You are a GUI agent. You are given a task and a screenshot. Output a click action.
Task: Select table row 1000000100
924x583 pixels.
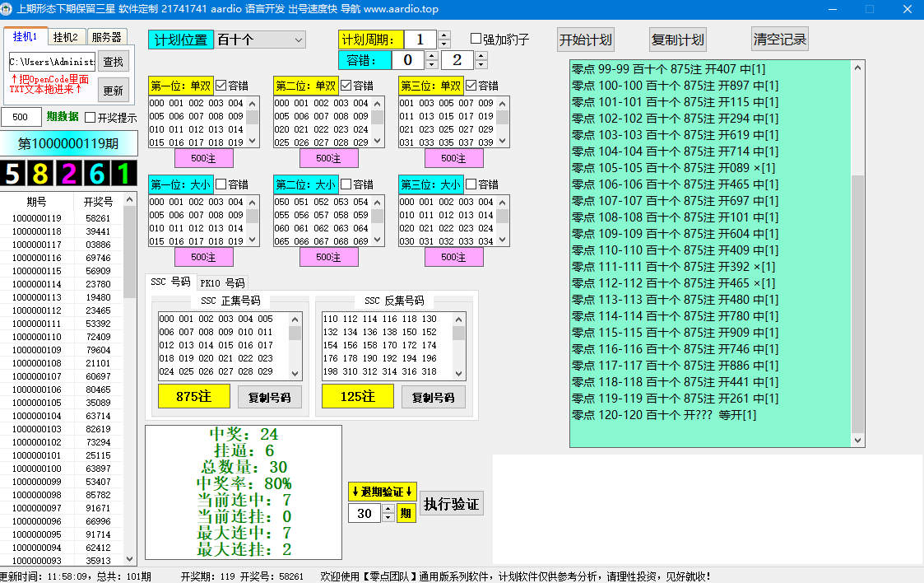[62, 469]
